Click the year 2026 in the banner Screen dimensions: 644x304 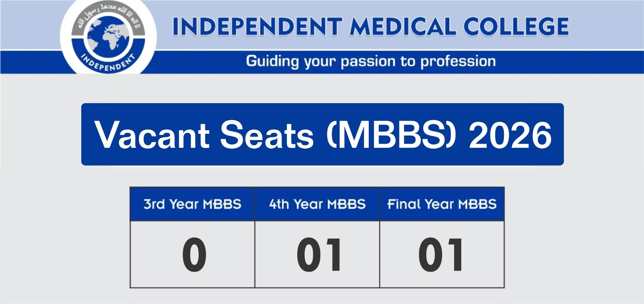(x=510, y=135)
